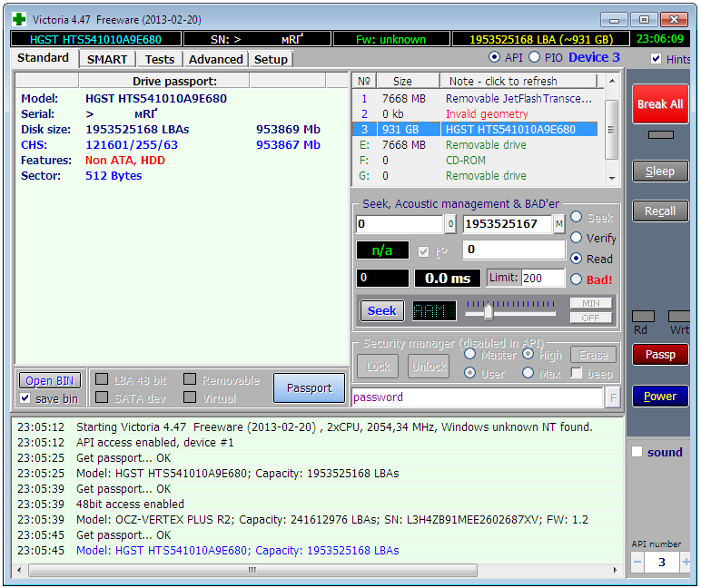Screen dimensions: 701x588
Task: Click the AAM display indicator
Action: pyautogui.click(x=434, y=310)
